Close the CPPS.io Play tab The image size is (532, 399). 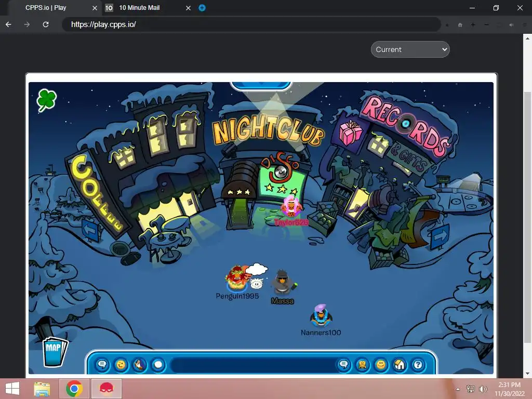coord(95,8)
